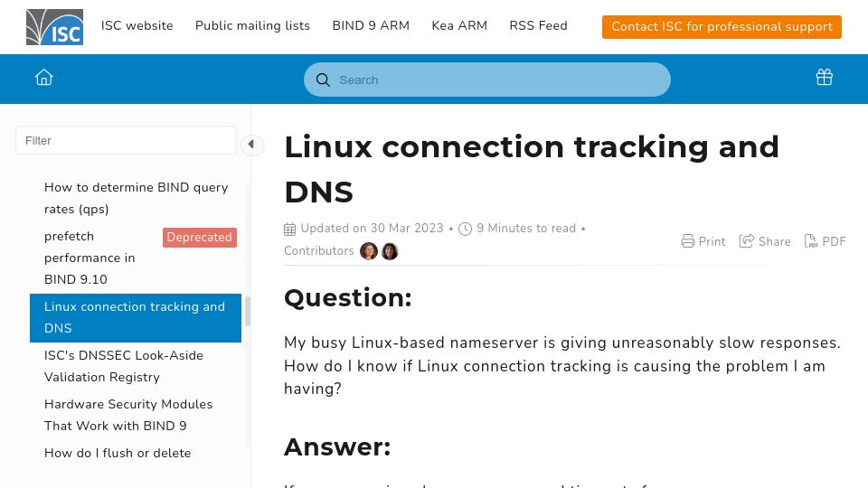Viewport: 868px width, 488px height.
Task: Click the Deprecated badge
Action: pos(200,238)
